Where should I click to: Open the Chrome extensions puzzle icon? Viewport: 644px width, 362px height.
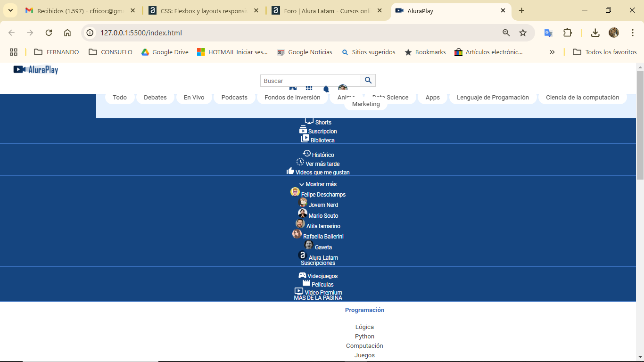point(568,33)
